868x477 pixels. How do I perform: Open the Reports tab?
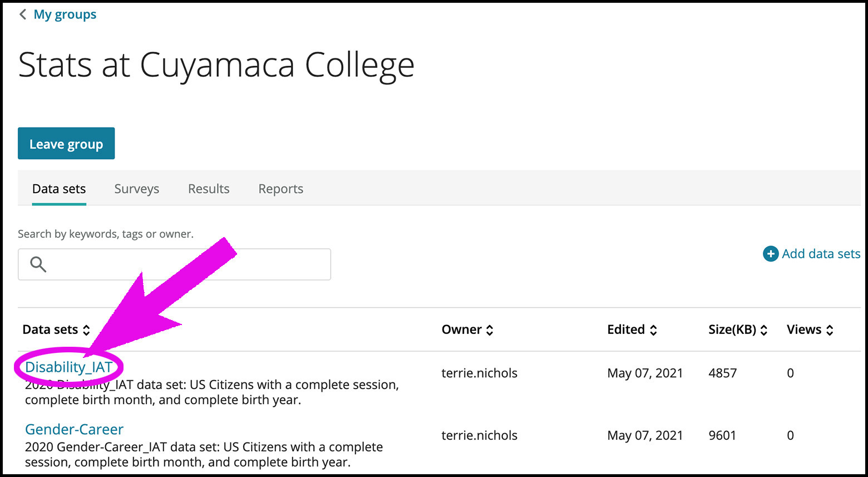(281, 189)
